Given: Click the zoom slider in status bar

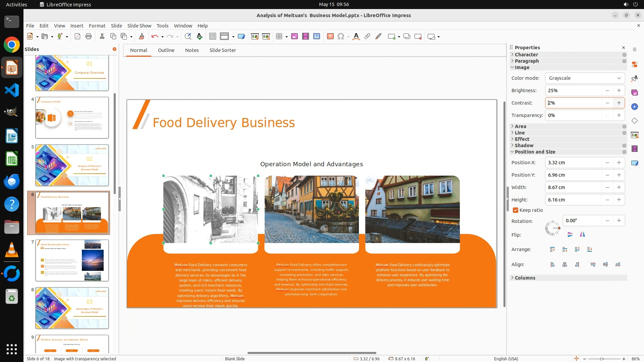Looking at the screenshot, I should coord(602,359).
